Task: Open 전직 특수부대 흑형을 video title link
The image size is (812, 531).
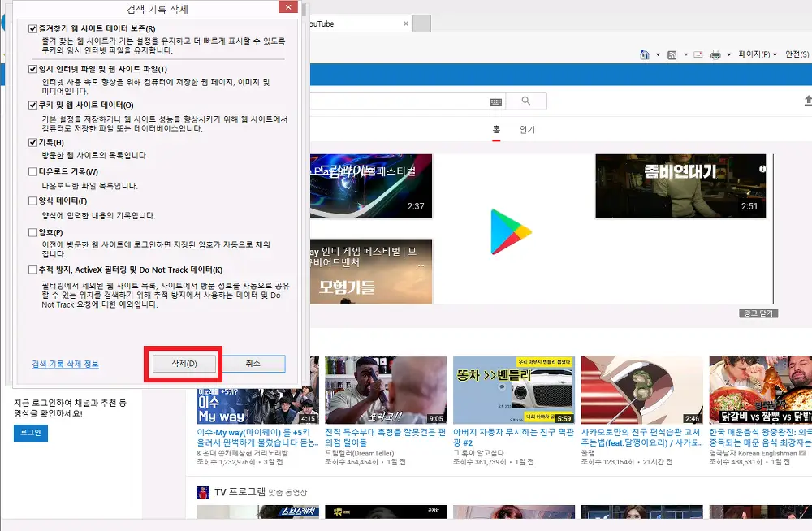Action: tap(385, 438)
